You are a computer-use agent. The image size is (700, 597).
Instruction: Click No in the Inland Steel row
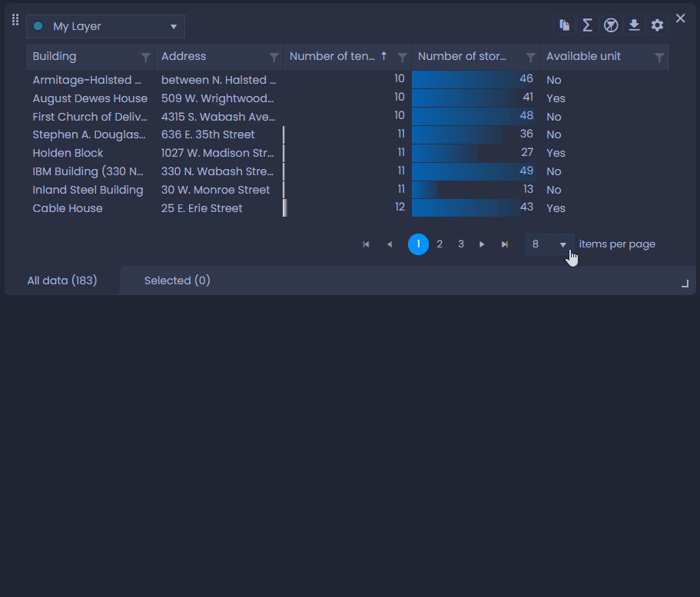(x=553, y=190)
